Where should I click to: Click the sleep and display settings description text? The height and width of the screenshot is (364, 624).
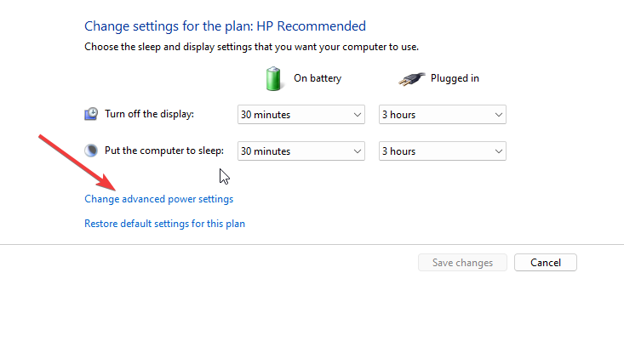click(251, 47)
